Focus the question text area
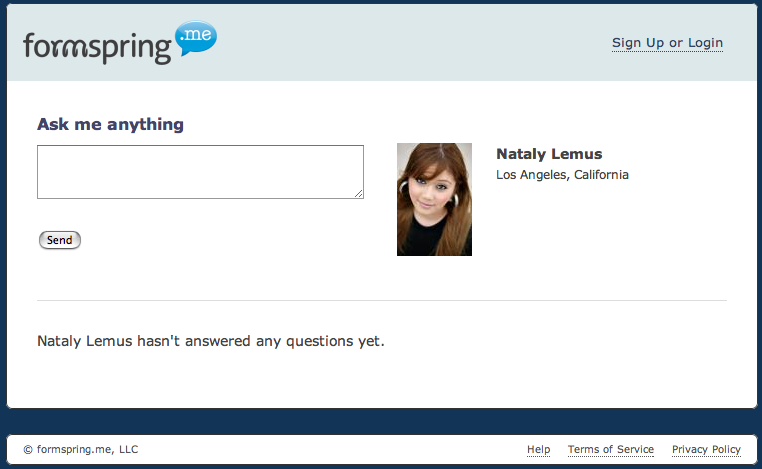This screenshot has width=762, height=469. [x=200, y=171]
